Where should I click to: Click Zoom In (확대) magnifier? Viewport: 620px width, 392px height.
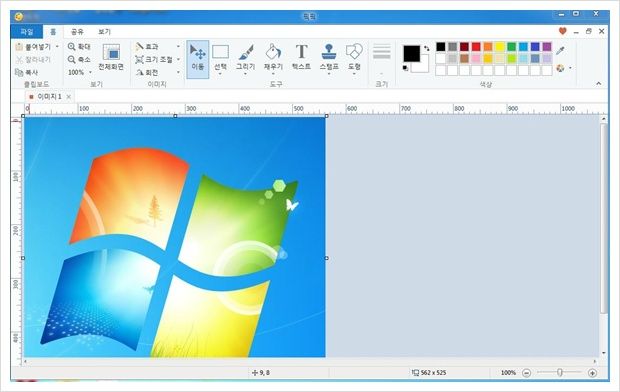pyautogui.click(x=72, y=47)
